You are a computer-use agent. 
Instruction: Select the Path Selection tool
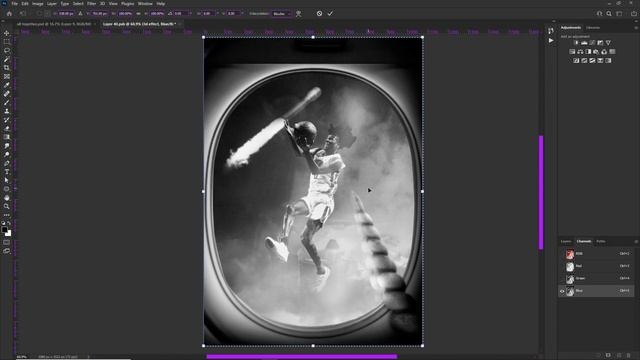(7, 180)
